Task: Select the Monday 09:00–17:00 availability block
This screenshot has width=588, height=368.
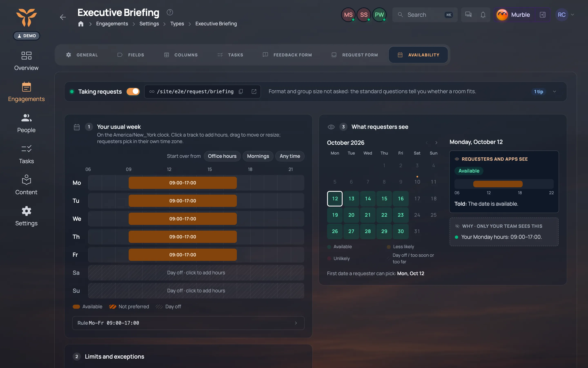Action: 183,183
